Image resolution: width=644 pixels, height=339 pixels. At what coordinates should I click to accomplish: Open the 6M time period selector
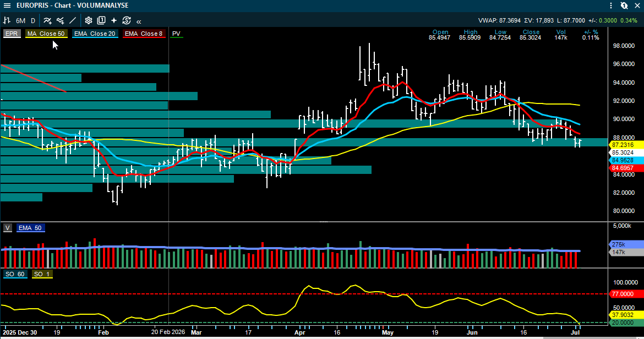click(20, 20)
